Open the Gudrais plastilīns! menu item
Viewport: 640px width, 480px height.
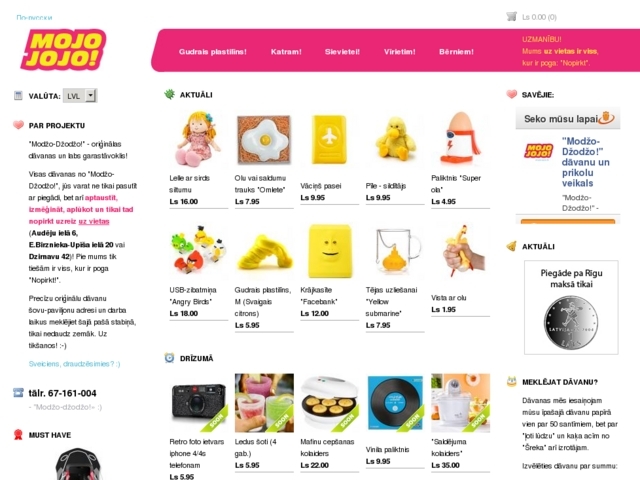(x=213, y=52)
